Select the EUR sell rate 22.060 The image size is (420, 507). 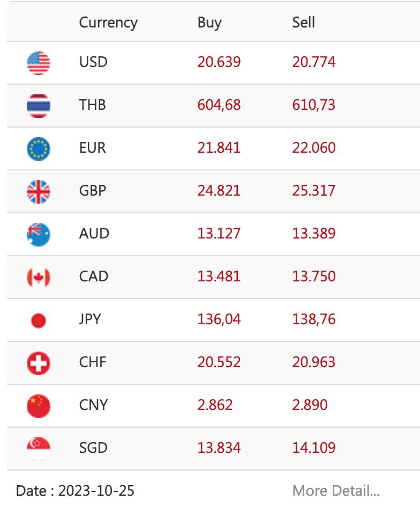[x=314, y=148]
